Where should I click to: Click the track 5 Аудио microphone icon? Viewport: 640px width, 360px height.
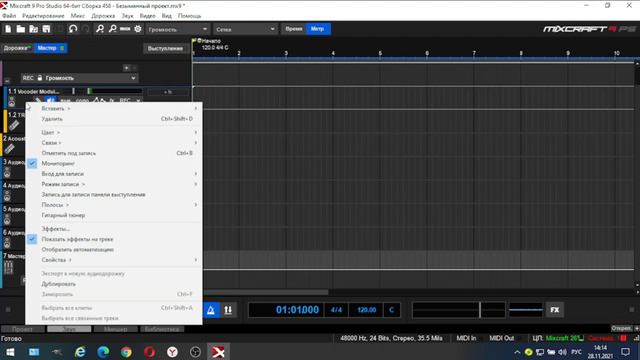click(x=7, y=220)
